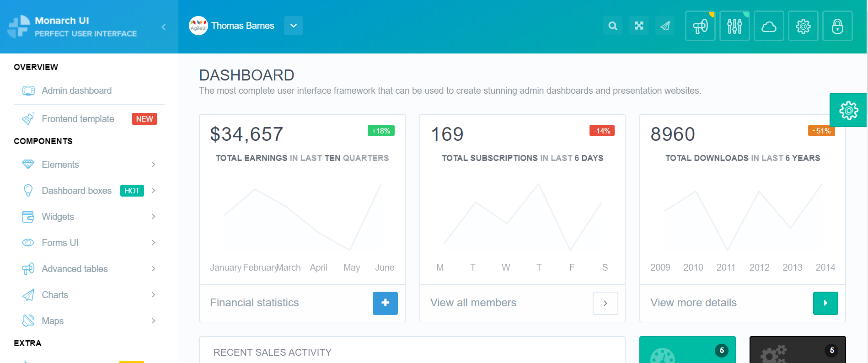Click the 169 subscriptions value
This screenshot has height=363, width=868.
[x=447, y=134]
